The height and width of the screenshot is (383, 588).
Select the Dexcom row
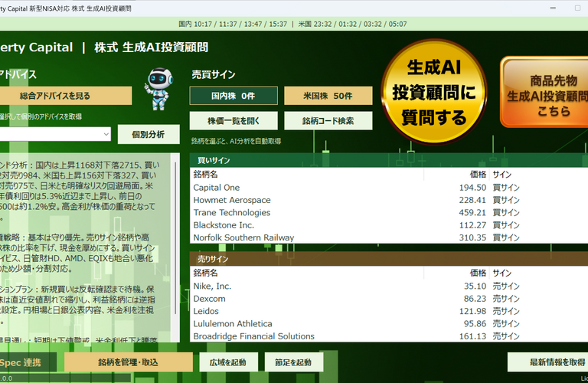point(389,299)
